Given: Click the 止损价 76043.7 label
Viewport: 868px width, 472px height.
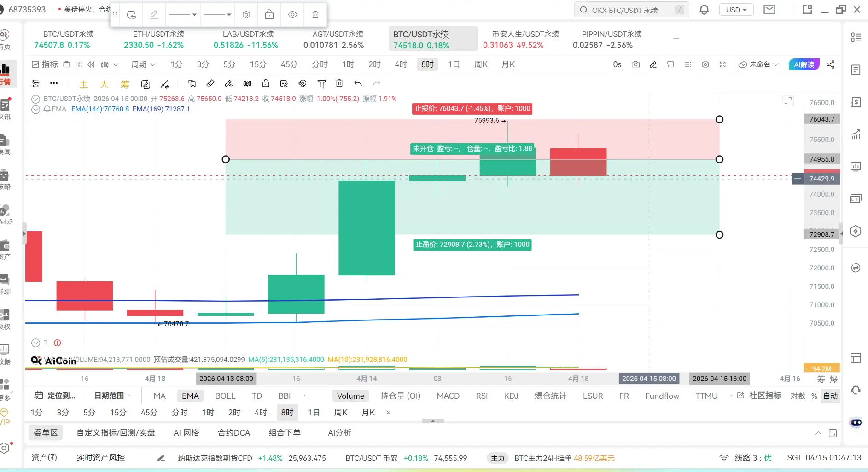Looking at the screenshot, I should [472, 109].
